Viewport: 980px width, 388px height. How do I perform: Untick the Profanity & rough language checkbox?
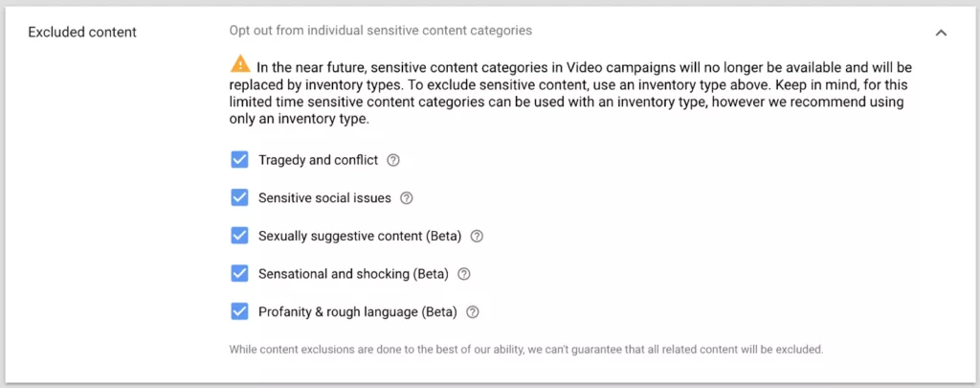coord(239,311)
